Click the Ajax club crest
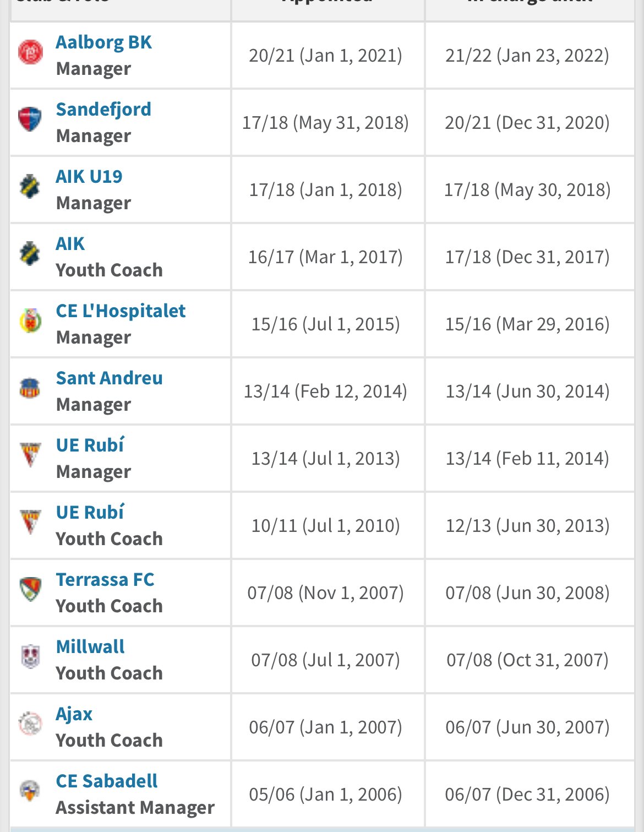Image resolution: width=644 pixels, height=832 pixels. [x=30, y=724]
